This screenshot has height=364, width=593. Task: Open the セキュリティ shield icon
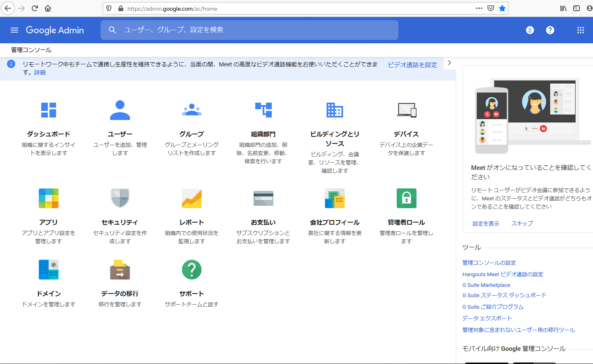pyautogui.click(x=120, y=198)
